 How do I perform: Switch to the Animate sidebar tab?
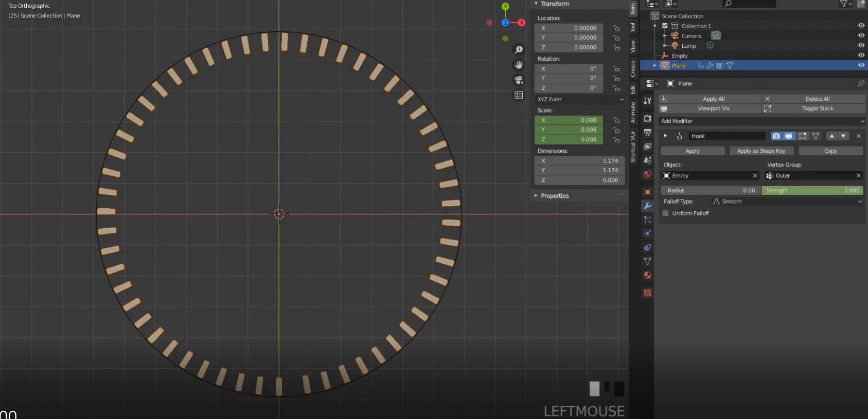click(633, 113)
